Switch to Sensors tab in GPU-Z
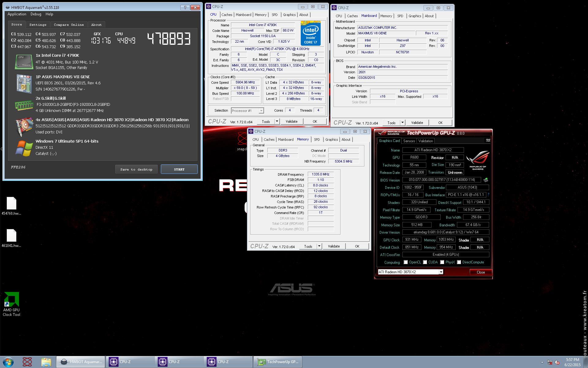 (409, 141)
